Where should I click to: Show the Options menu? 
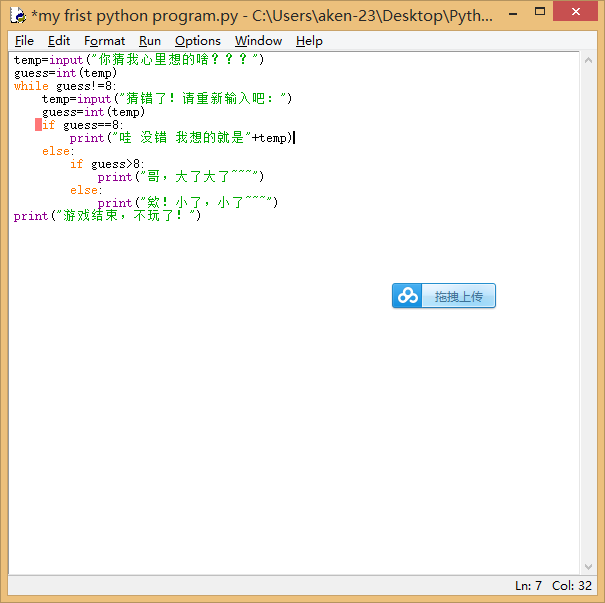[197, 41]
